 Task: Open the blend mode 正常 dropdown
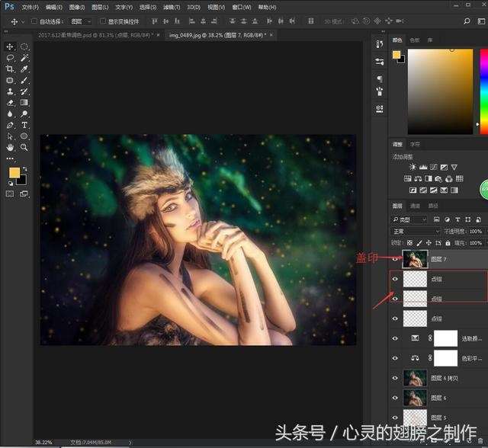[x=416, y=231]
